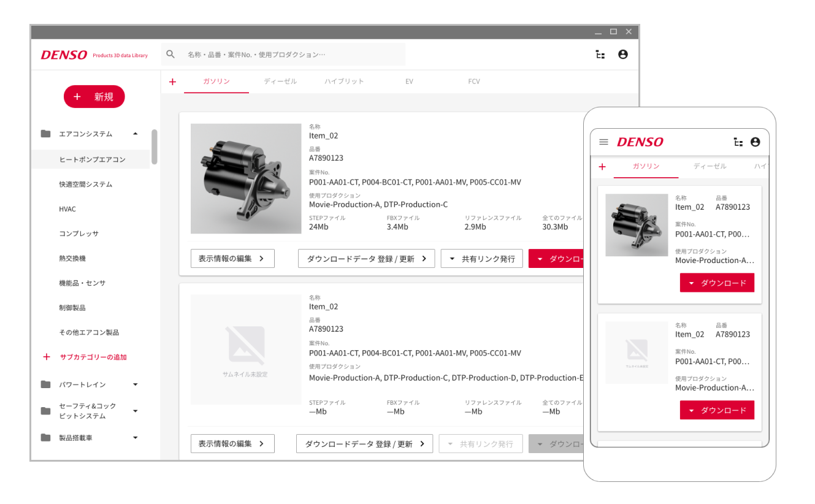Click 表示情報の編集 on the first item

coord(232,259)
